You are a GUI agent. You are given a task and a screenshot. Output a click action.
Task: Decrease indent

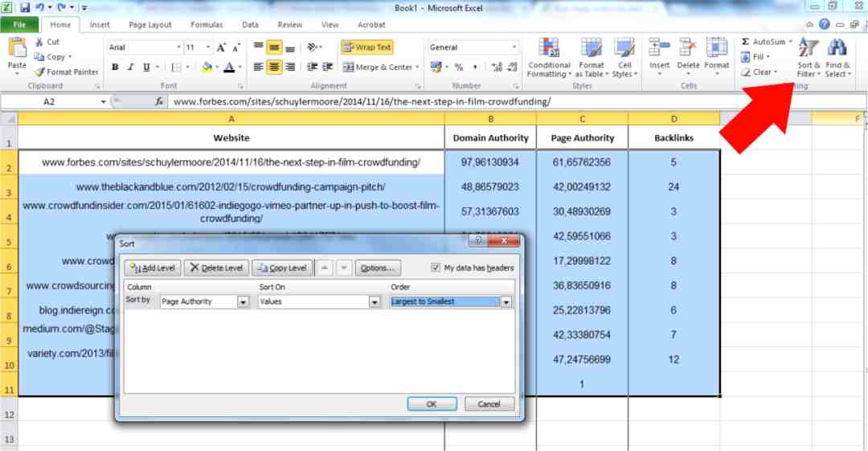(312, 67)
